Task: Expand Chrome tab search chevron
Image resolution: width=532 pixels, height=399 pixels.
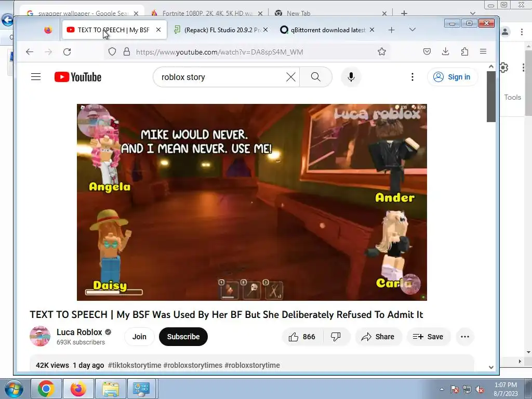Action: pyautogui.click(x=473, y=13)
